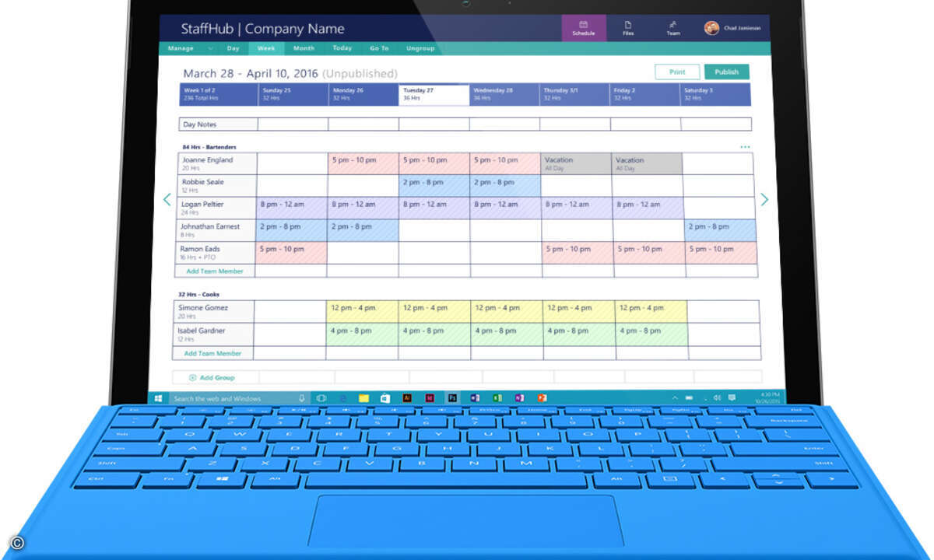
Task: Click the Week 1 of 2 summary header
Action: click(218, 95)
